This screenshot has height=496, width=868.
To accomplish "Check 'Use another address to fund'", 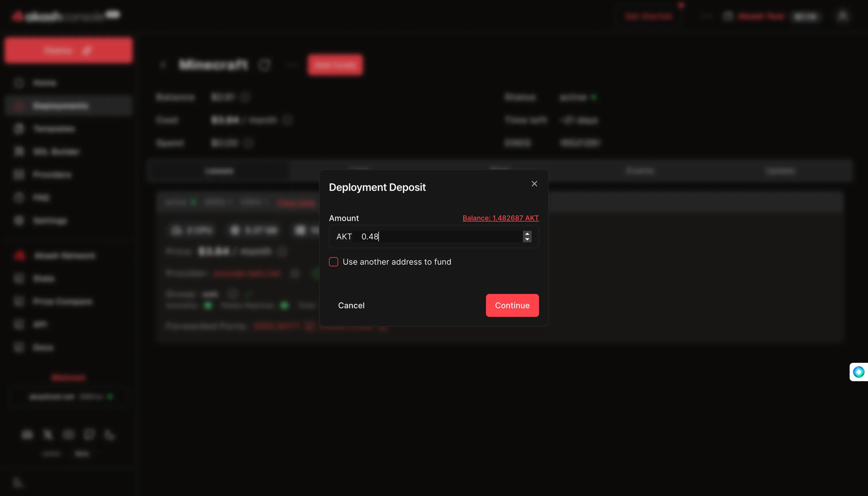I will click(334, 261).
